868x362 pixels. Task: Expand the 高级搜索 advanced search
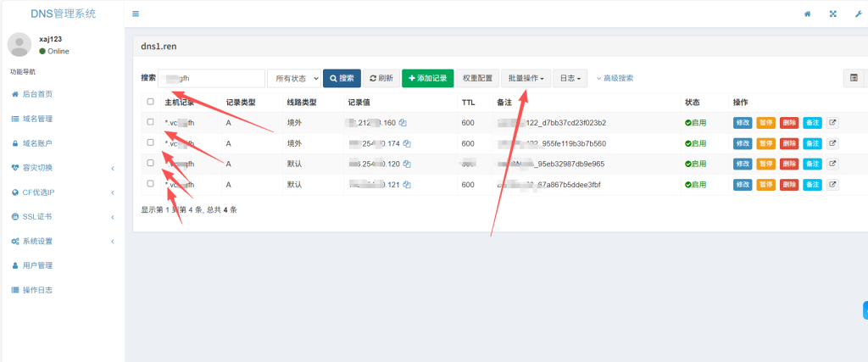point(615,78)
